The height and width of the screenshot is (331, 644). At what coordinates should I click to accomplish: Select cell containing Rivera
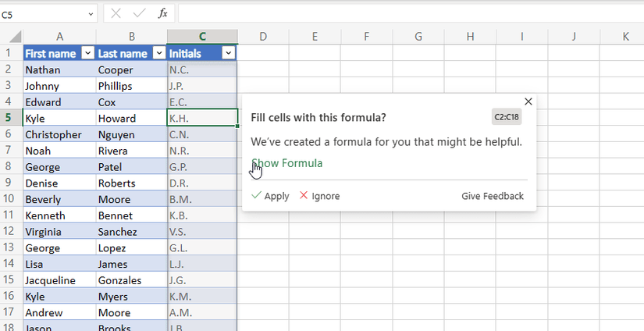coord(132,151)
